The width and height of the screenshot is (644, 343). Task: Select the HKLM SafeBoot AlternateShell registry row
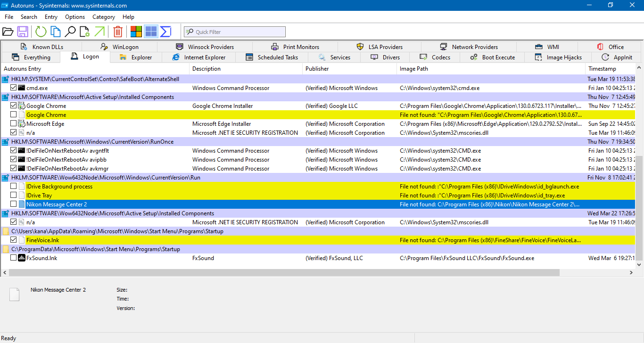tap(318, 79)
